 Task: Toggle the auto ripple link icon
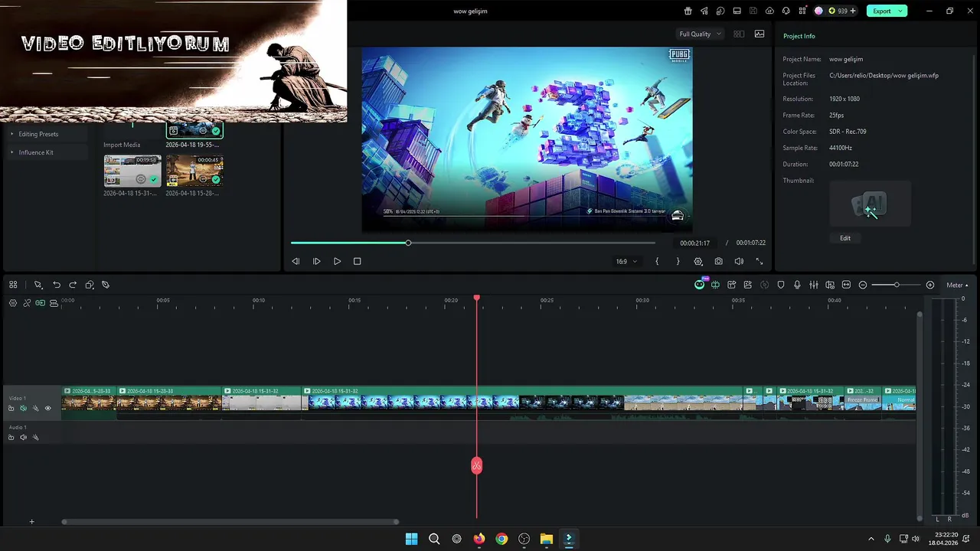coord(27,303)
